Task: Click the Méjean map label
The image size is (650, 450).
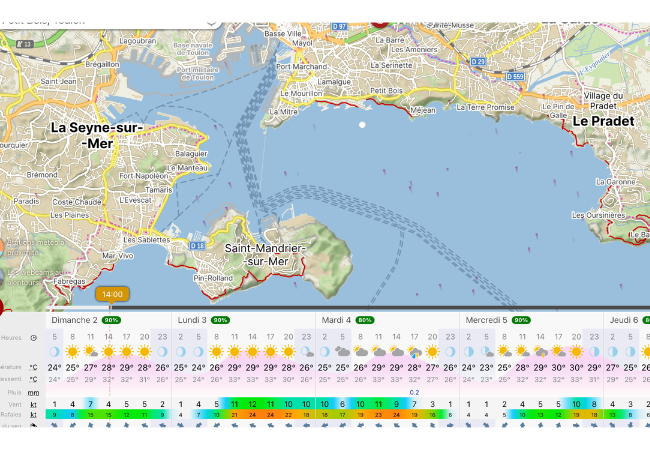Action: click(423, 110)
